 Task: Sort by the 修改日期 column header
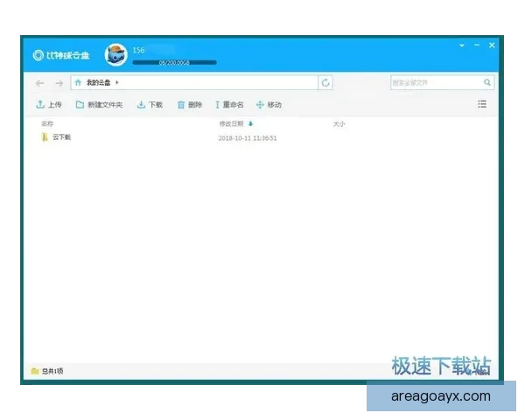231,123
